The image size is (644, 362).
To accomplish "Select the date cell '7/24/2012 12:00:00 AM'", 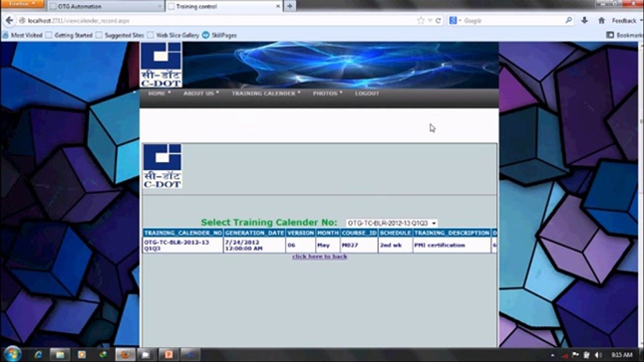I will [255, 245].
